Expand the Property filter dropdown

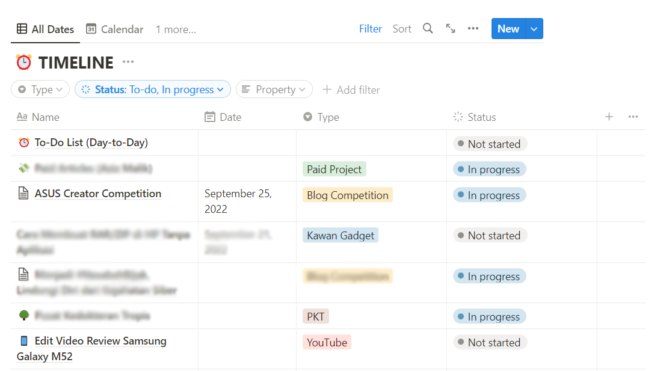coord(274,89)
